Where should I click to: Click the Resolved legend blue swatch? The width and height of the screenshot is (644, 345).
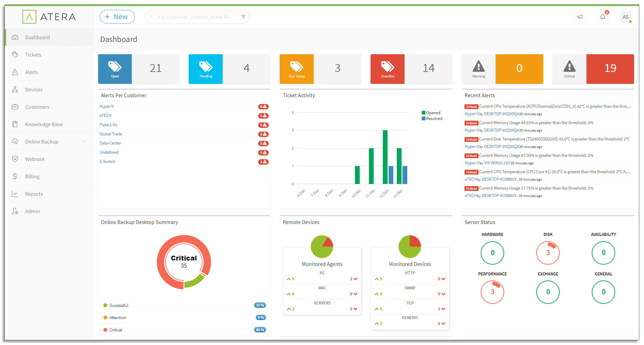click(423, 119)
